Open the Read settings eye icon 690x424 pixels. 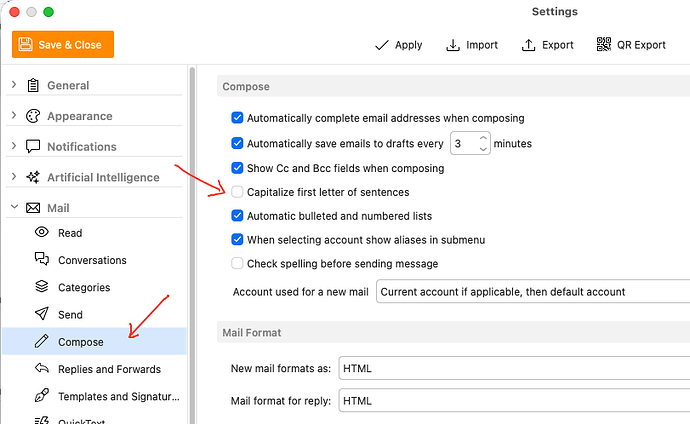tap(42, 232)
